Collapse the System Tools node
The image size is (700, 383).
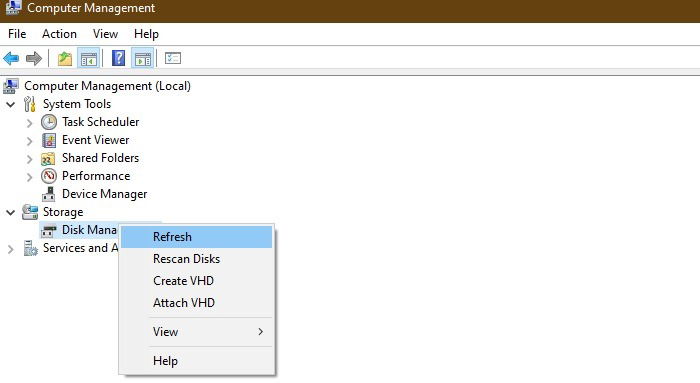click(11, 104)
